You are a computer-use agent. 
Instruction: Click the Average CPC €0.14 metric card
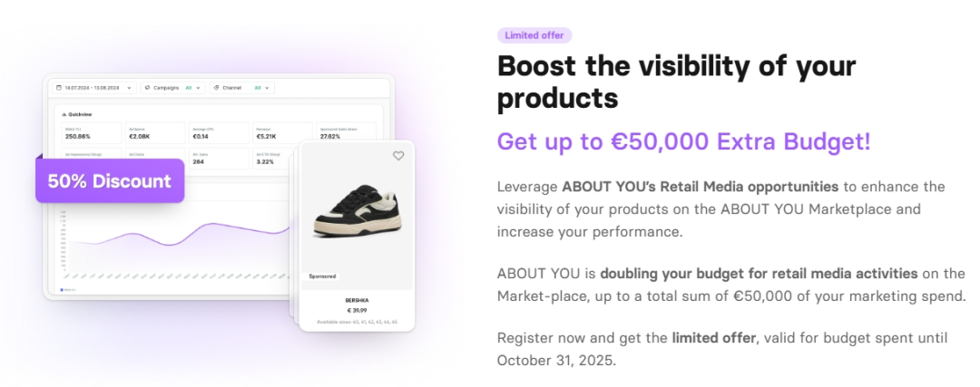tap(217, 133)
